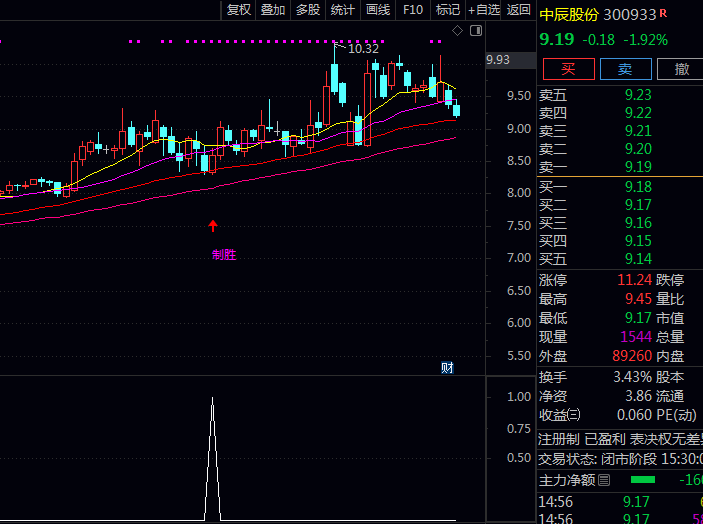Select the 画线 drawing tool
Viewport: 703px width, 524px height.
pyautogui.click(x=378, y=10)
